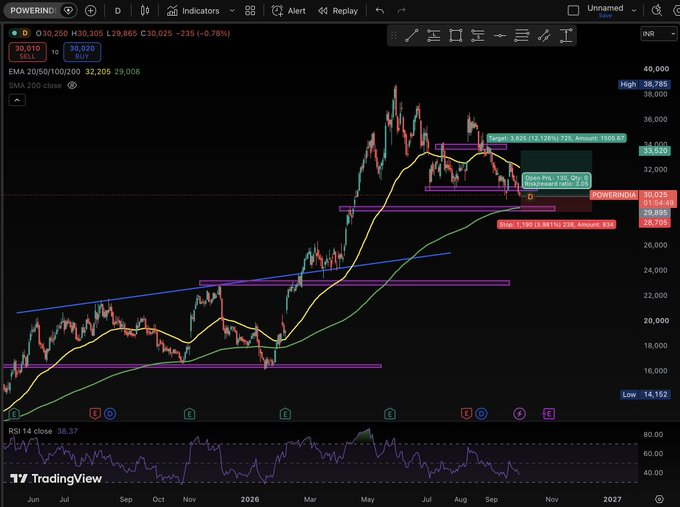Click the green Target label on position

pyautogui.click(x=556, y=138)
